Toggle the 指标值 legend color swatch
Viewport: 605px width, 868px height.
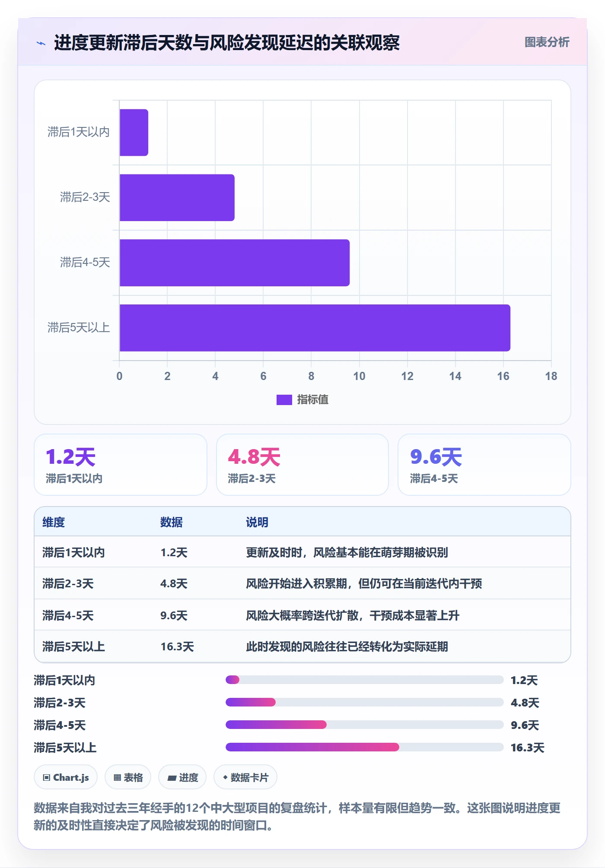[284, 400]
